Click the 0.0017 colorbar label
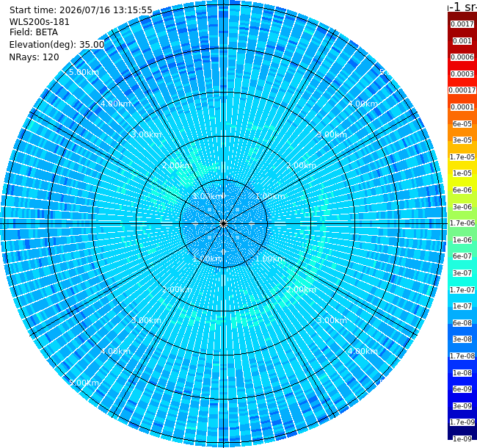The image size is (477, 448). click(x=462, y=24)
